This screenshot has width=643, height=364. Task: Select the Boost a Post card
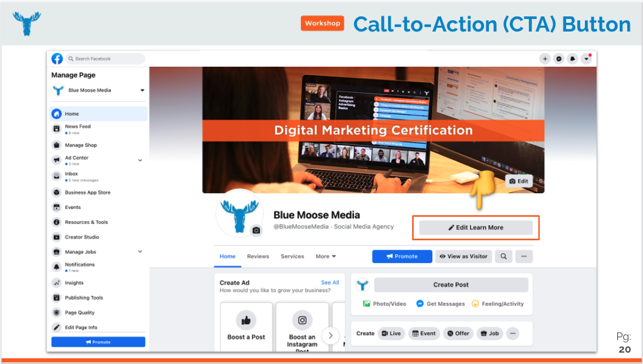(246, 327)
